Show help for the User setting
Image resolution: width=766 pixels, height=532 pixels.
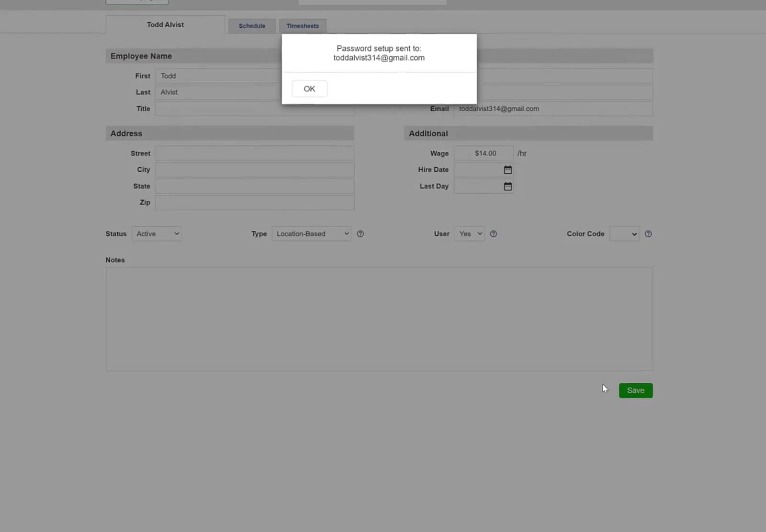point(493,234)
